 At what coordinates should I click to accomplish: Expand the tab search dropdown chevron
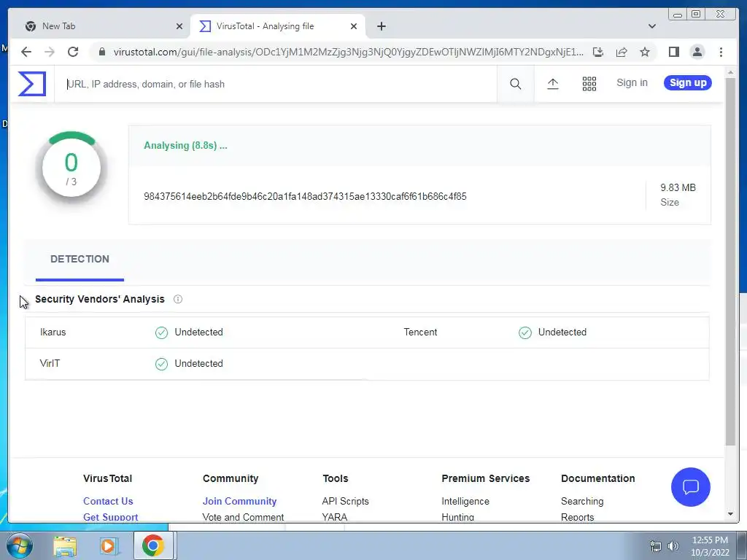(651, 26)
